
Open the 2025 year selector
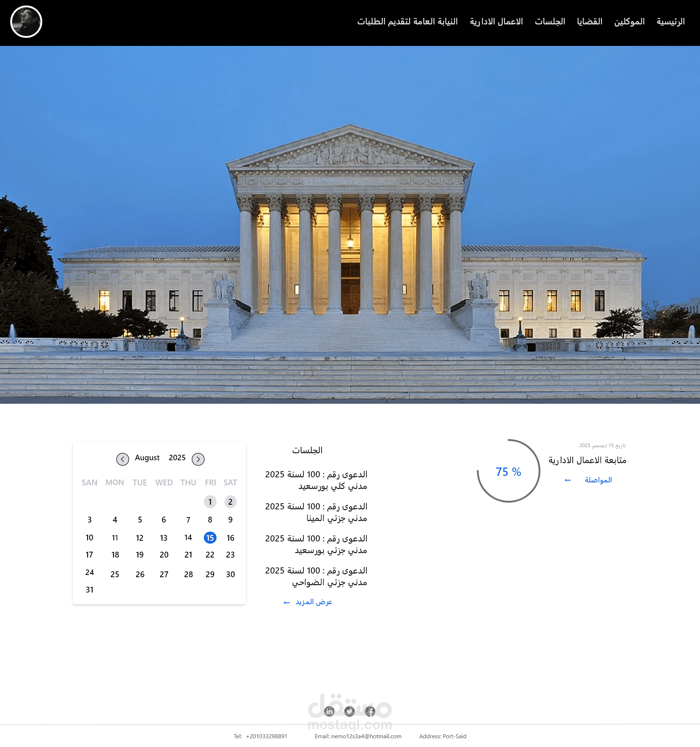[177, 458]
